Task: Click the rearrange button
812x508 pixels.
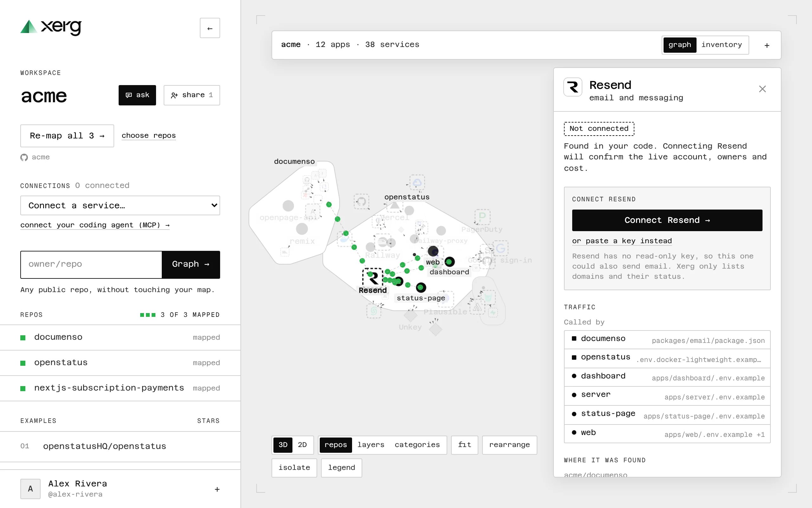Action: [x=509, y=445]
